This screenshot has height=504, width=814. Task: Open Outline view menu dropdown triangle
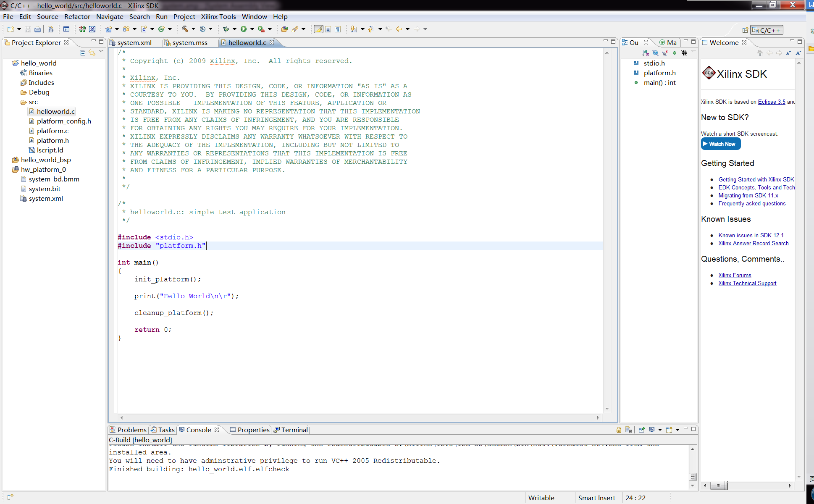point(693,52)
